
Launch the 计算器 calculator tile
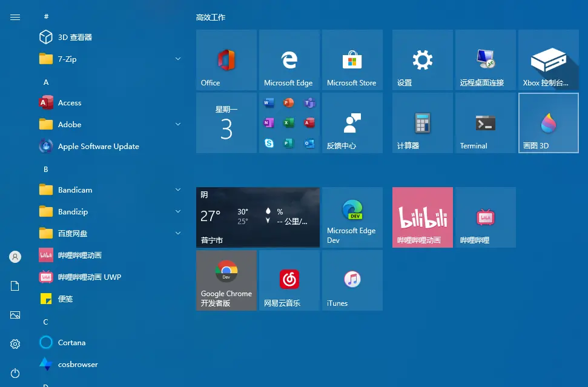(x=423, y=122)
